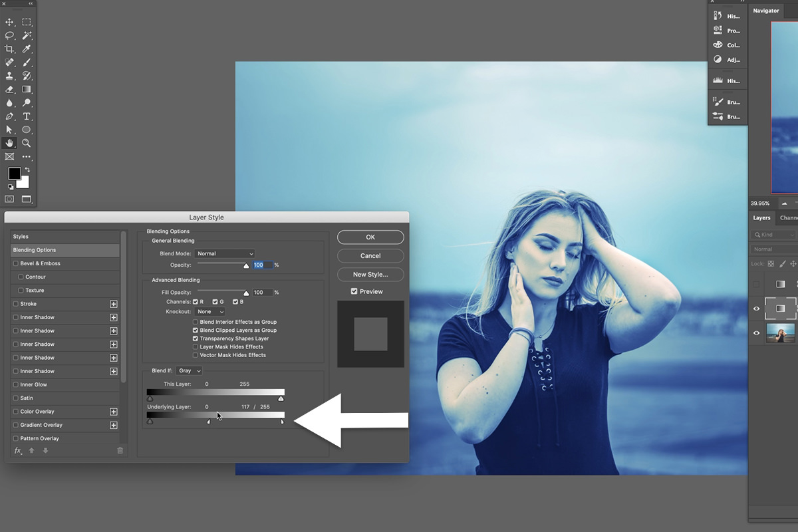Select the Zoom tool
This screenshot has height=532, width=798.
27,142
